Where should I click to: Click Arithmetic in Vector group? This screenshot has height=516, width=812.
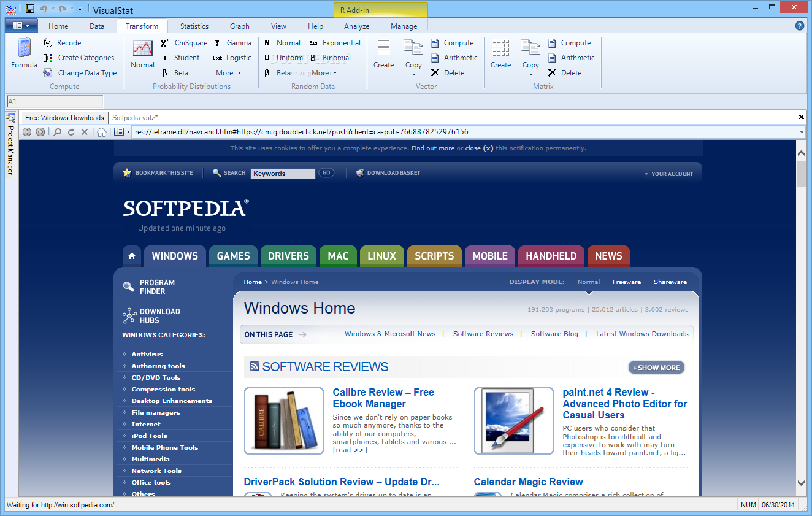(x=454, y=58)
